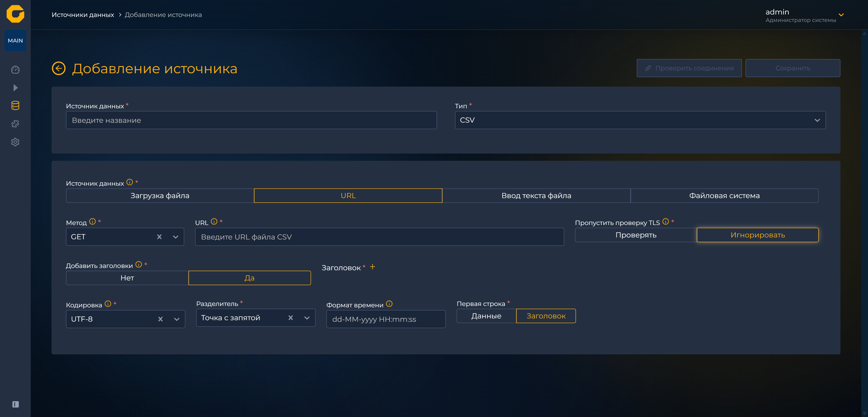This screenshot has width=868, height=417.
Task: Set first row as Данные
Action: (x=486, y=316)
